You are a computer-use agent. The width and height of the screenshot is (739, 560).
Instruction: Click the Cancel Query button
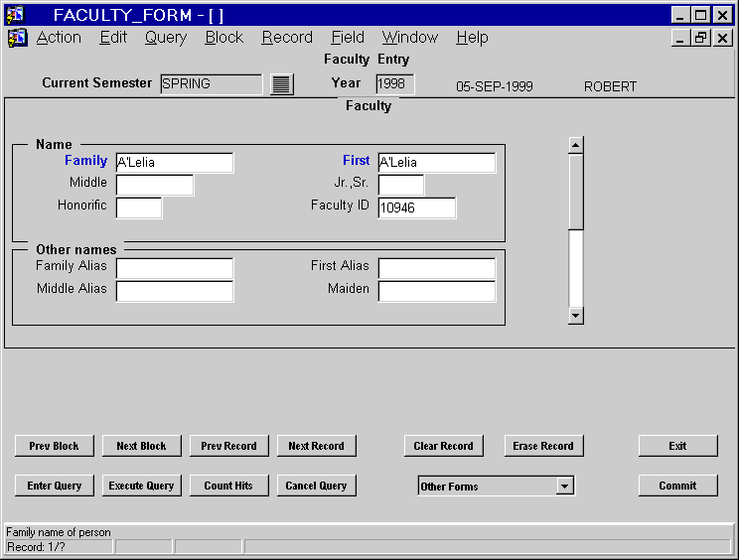click(x=316, y=486)
